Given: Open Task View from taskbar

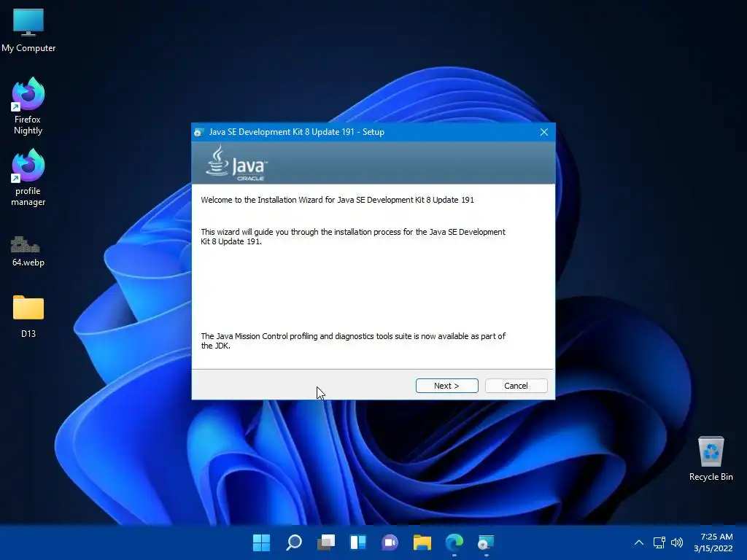Looking at the screenshot, I should tap(326, 542).
